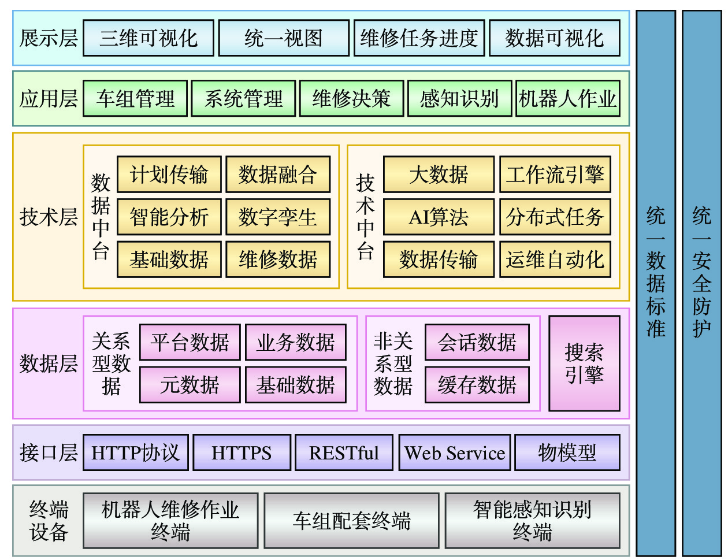
Task: Select the 数字孪生 block
Action: click(x=278, y=217)
